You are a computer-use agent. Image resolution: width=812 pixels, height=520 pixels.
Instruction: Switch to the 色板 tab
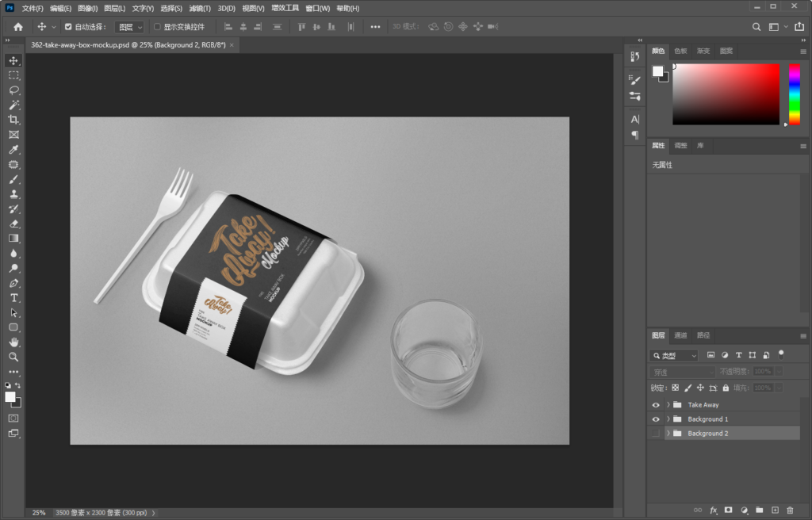[x=680, y=51]
